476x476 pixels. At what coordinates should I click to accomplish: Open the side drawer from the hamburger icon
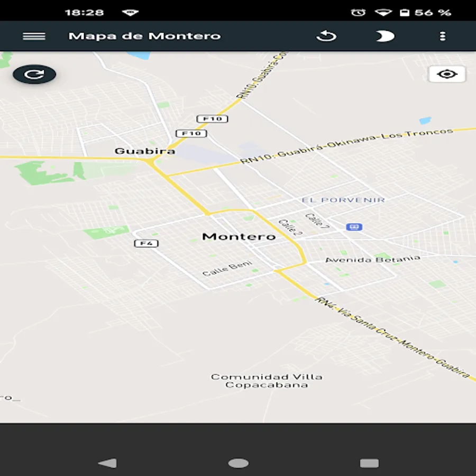pyautogui.click(x=33, y=36)
